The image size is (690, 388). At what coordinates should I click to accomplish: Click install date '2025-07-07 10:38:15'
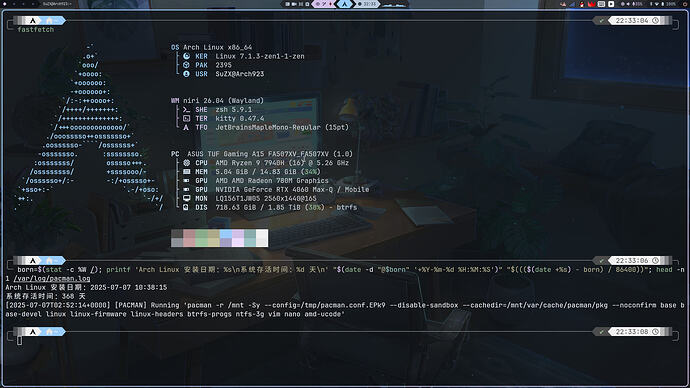point(128,287)
